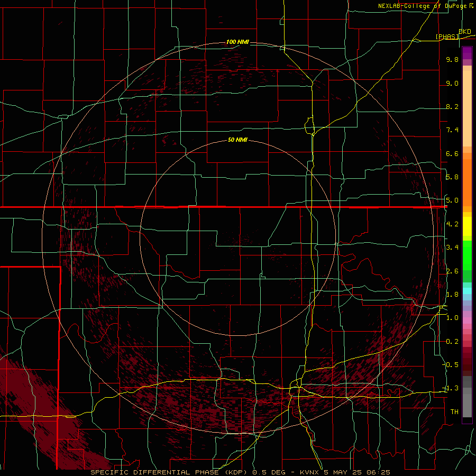Click the TH label on the color scale

454,412
